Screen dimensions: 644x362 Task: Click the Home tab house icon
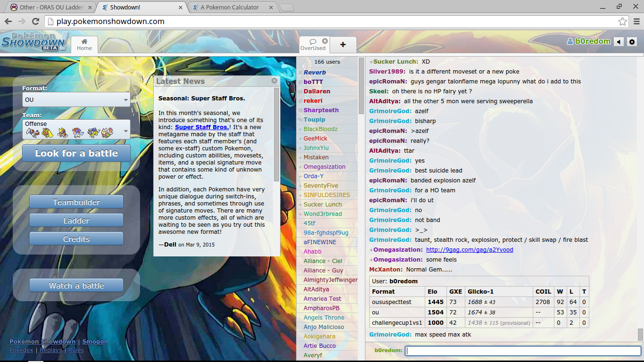84,41
